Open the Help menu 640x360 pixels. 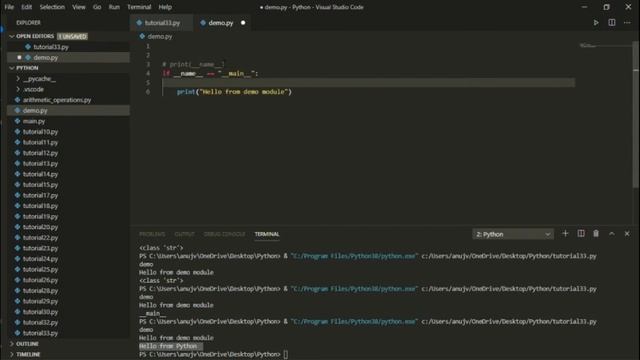(x=165, y=7)
